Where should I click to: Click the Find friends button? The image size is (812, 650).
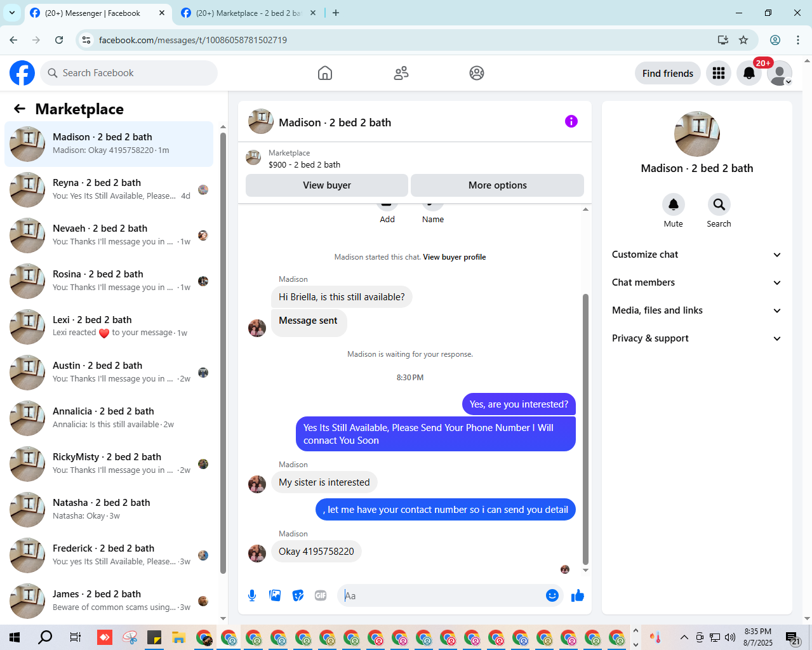click(x=668, y=73)
